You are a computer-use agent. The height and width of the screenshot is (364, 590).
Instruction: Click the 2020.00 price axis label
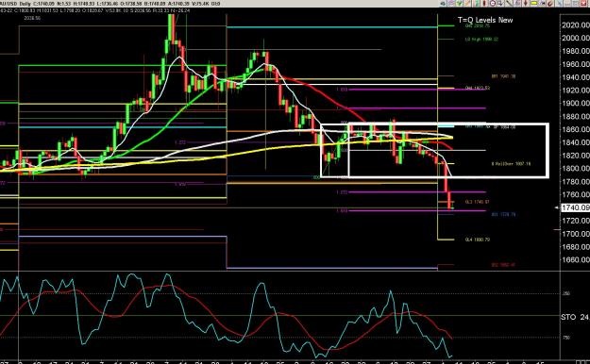[576, 25]
